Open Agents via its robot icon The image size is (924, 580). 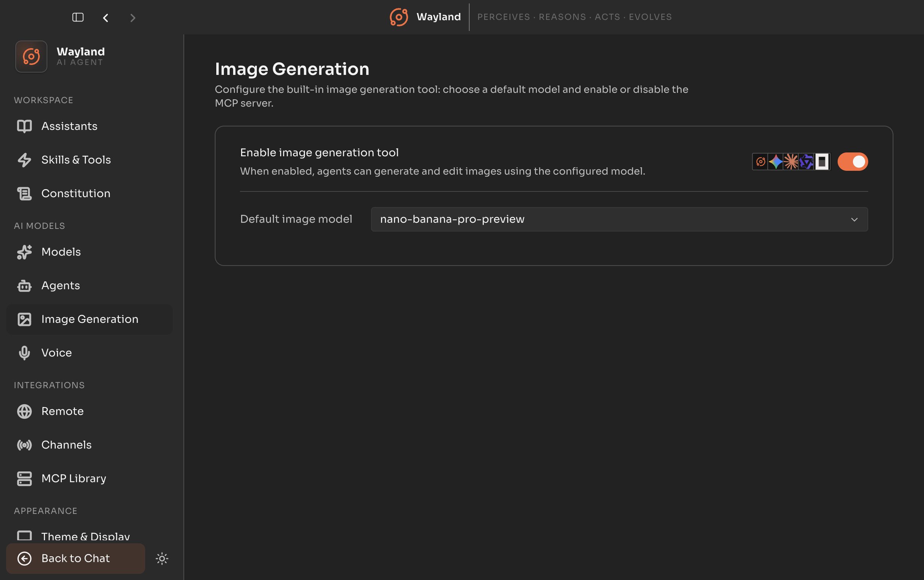click(24, 286)
